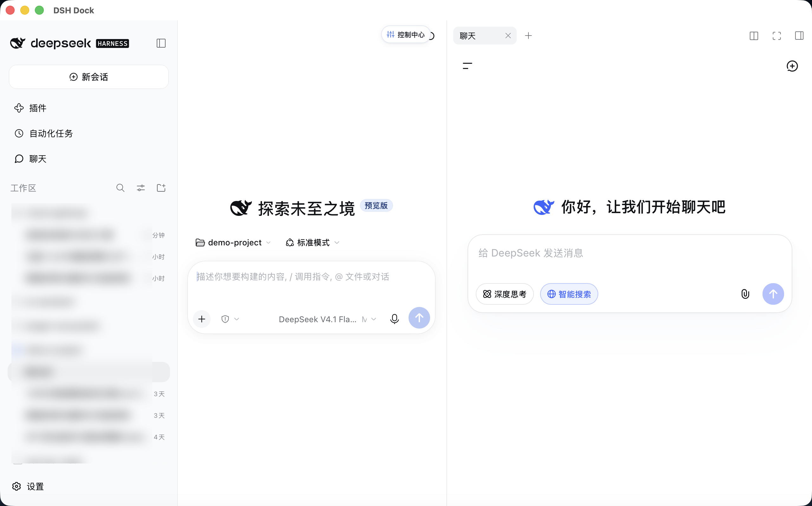
Task: Send chat message with arrow button
Action: tap(773, 294)
